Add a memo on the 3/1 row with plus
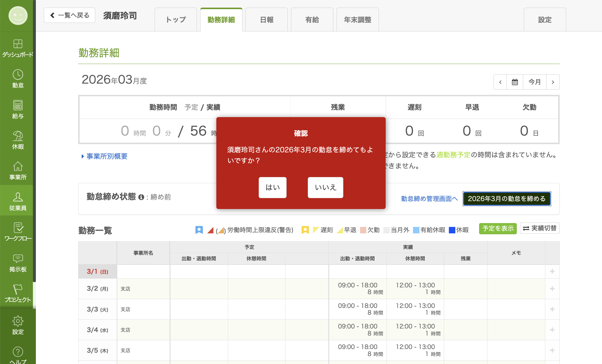Viewport: 602px width, 364px height. [x=552, y=272]
